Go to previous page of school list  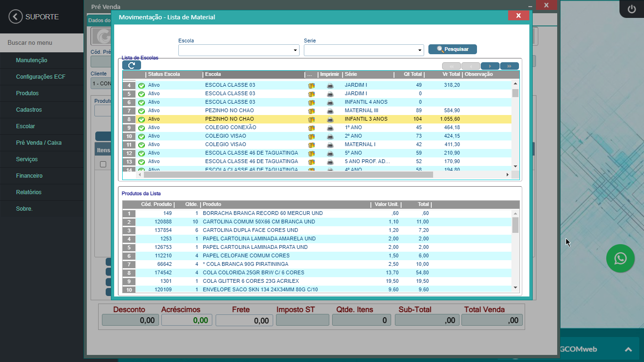point(471,66)
